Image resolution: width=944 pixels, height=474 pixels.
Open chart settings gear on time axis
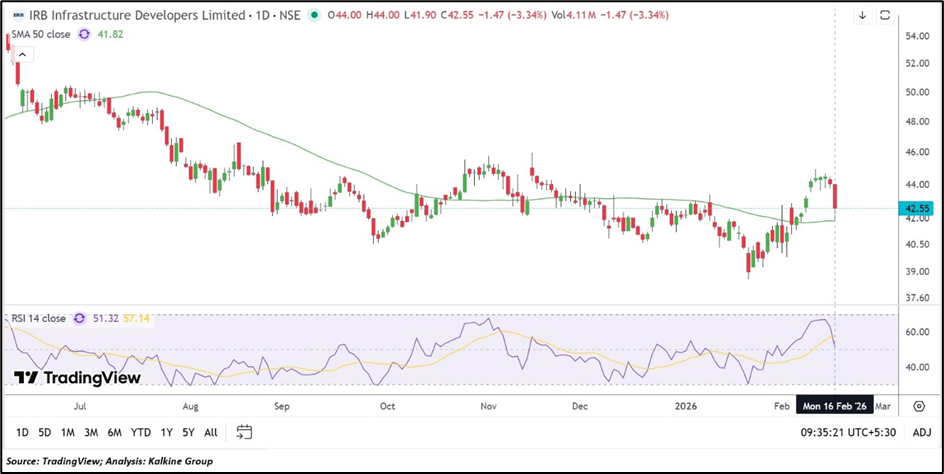click(919, 405)
